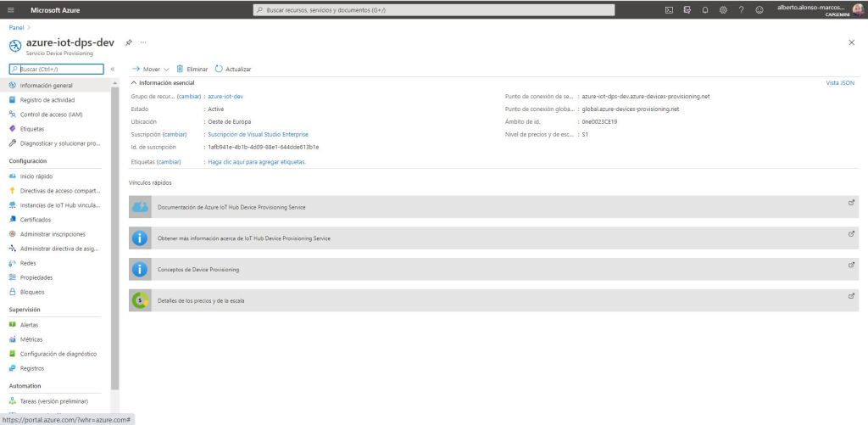Open the Azure portal hamburger menu
The width and height of the screenshot is (868, 425).
(10, 9)
